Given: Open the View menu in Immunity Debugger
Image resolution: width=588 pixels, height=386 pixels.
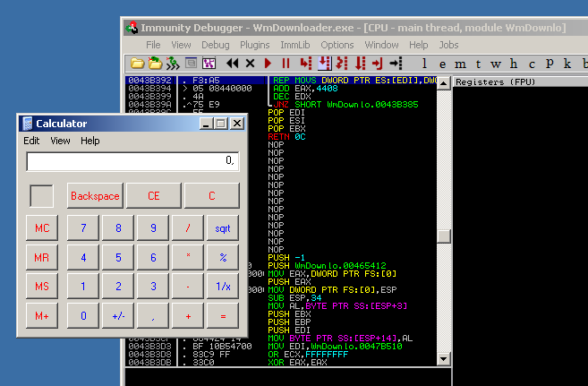Looking at the screenshot, I should pos(181,45).
